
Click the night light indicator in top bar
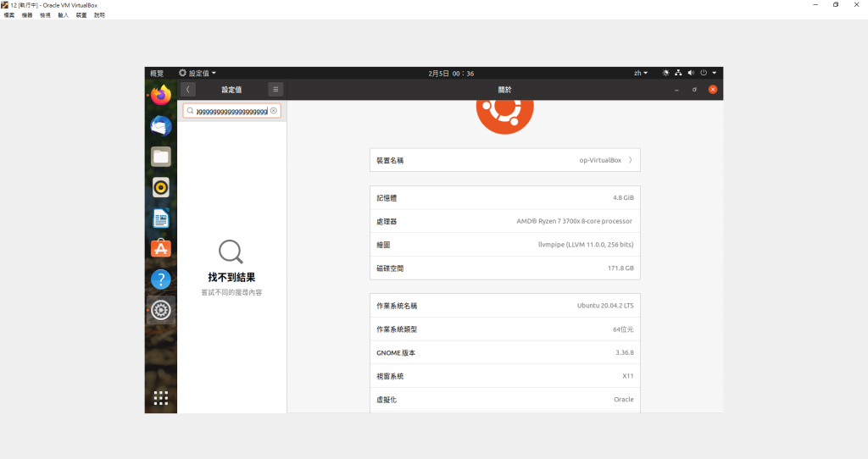point(665,73)
